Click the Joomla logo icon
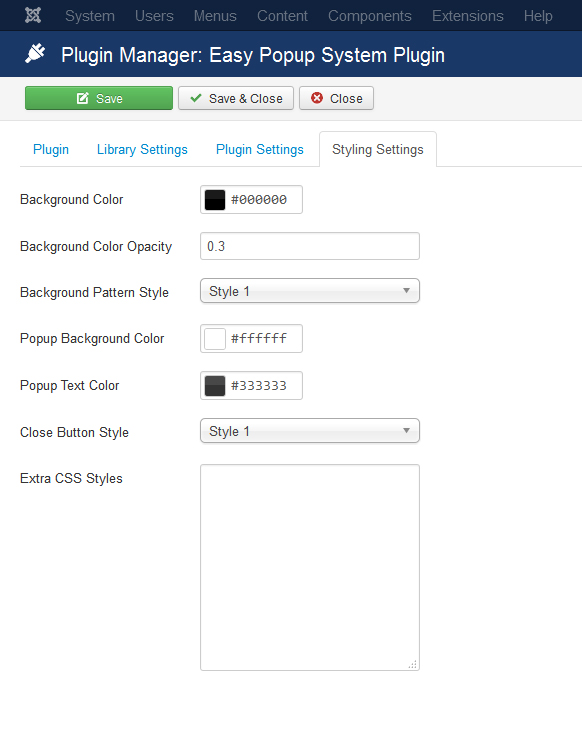The width and height of the screenshot is (582, 730). click(x=33, y=15)
